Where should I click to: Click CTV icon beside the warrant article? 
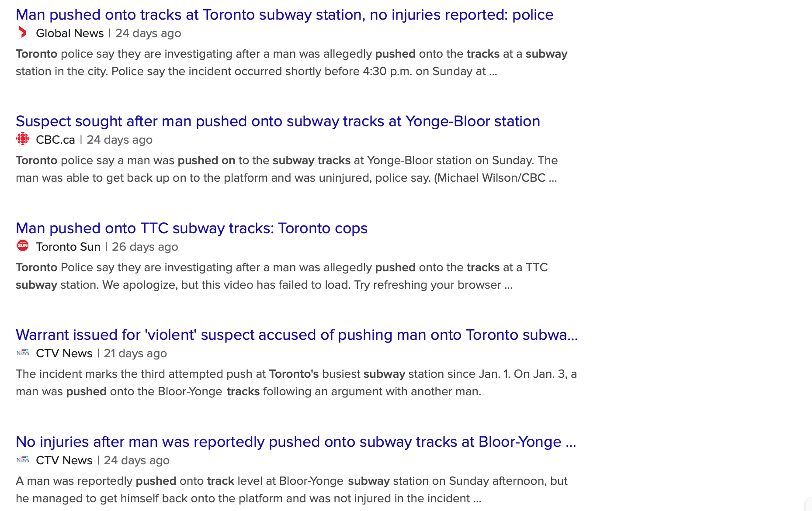point(23,353)
